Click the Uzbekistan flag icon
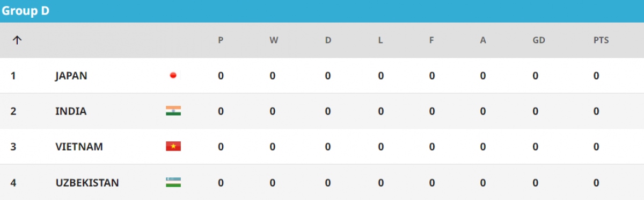Screen dimensions: 644x200 point(173,182)
